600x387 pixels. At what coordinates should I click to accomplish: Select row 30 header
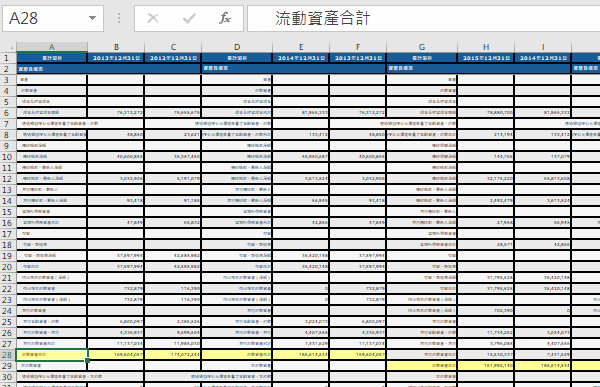8,377
